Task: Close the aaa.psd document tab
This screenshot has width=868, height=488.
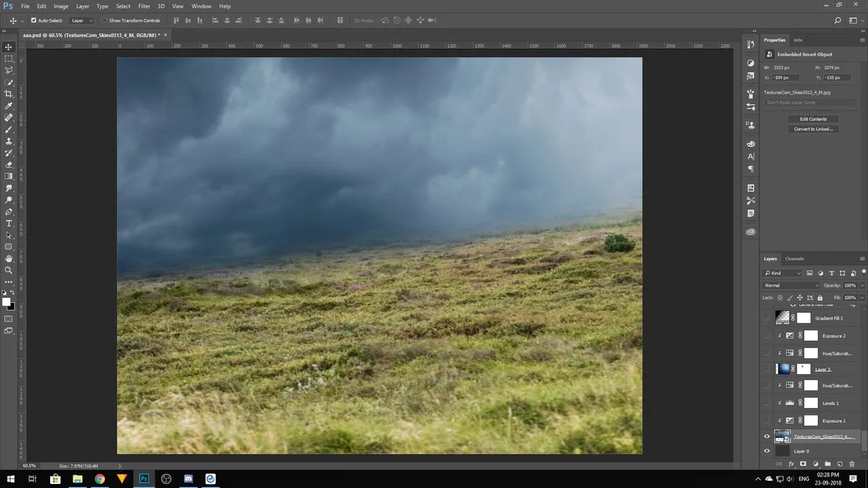Action: [x=165, y=35]
